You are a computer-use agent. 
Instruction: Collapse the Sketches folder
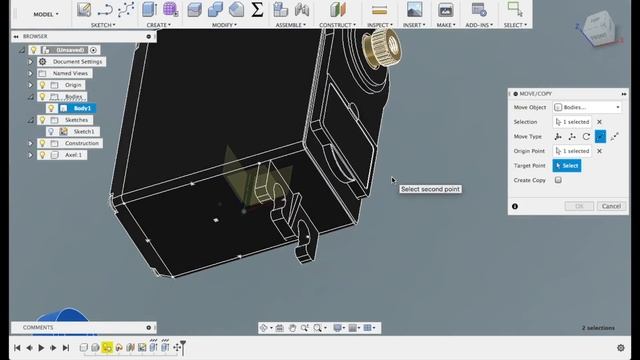(x=30, y=120)
